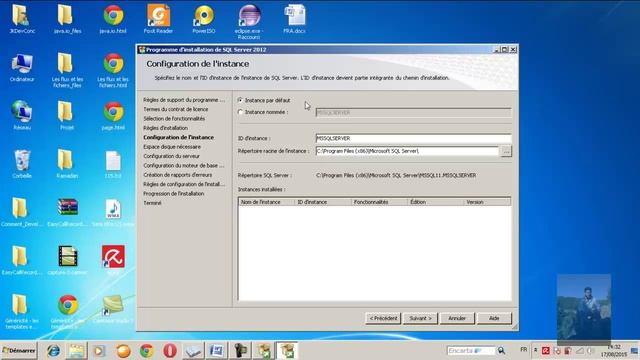This screenshot has width=640, height=360.
Task: Select the "Instance nommée" radio button
Action: click(x=240, y=112)
